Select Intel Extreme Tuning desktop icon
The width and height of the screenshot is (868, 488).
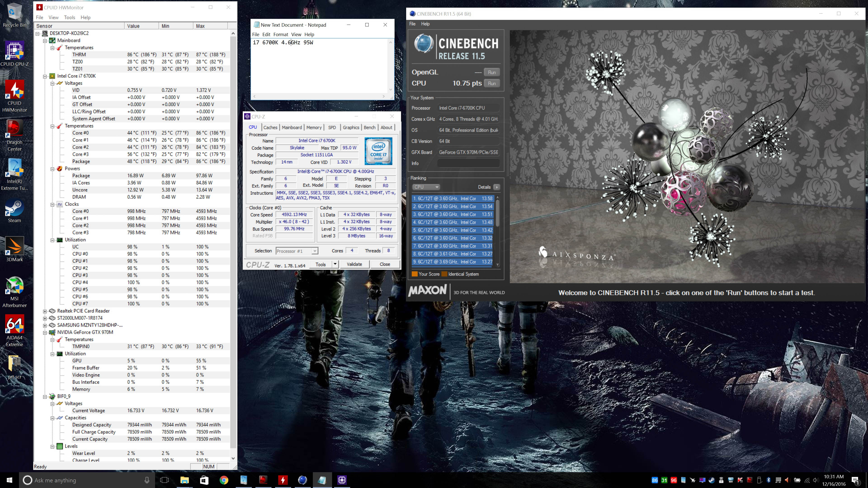[x=14, y=174]
